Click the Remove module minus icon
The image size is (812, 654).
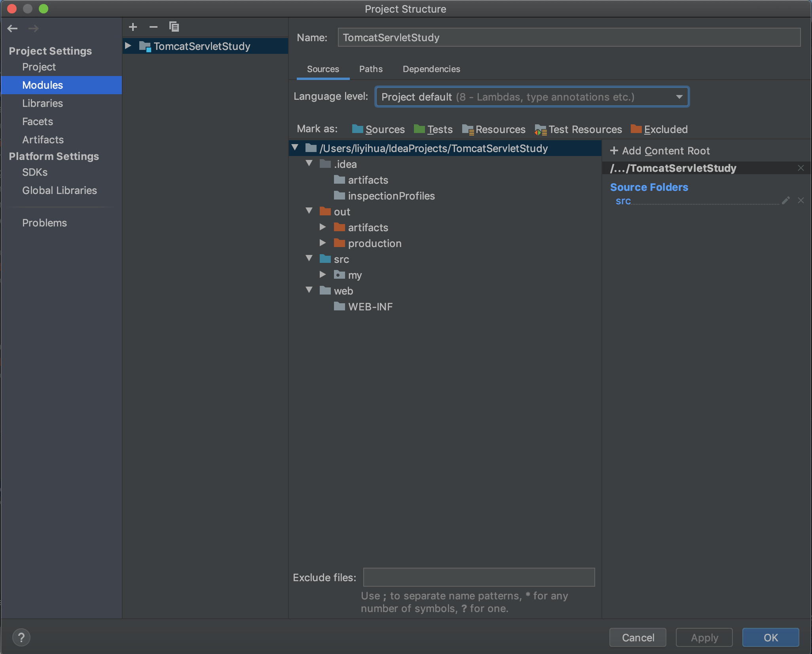pos(154,27)
